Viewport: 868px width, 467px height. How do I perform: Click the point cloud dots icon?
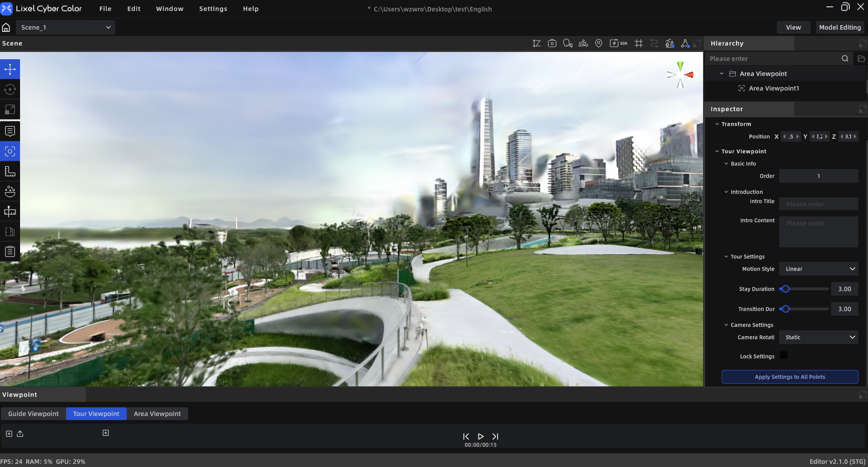[583, 43]
